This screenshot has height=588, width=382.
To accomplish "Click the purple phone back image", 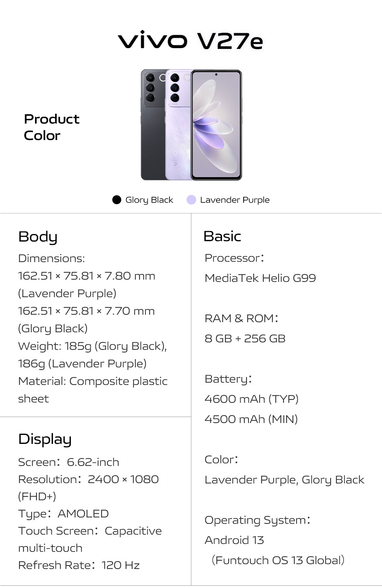I will [178, 125].
